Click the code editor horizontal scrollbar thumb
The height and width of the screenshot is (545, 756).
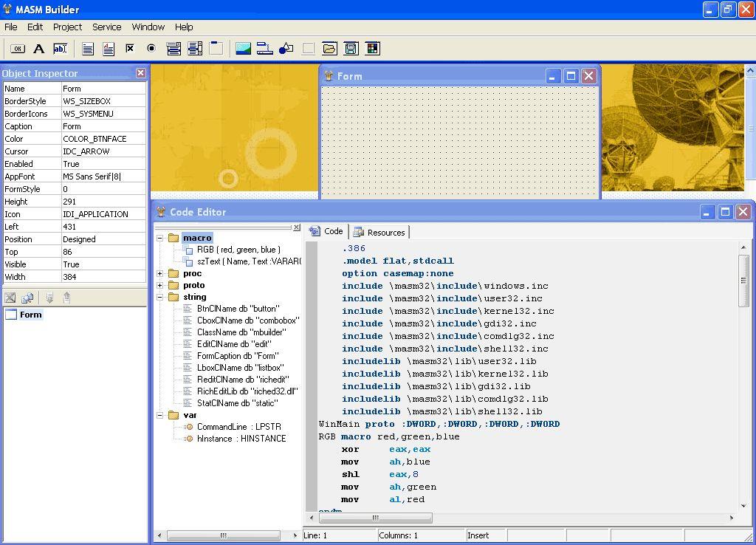376,518
